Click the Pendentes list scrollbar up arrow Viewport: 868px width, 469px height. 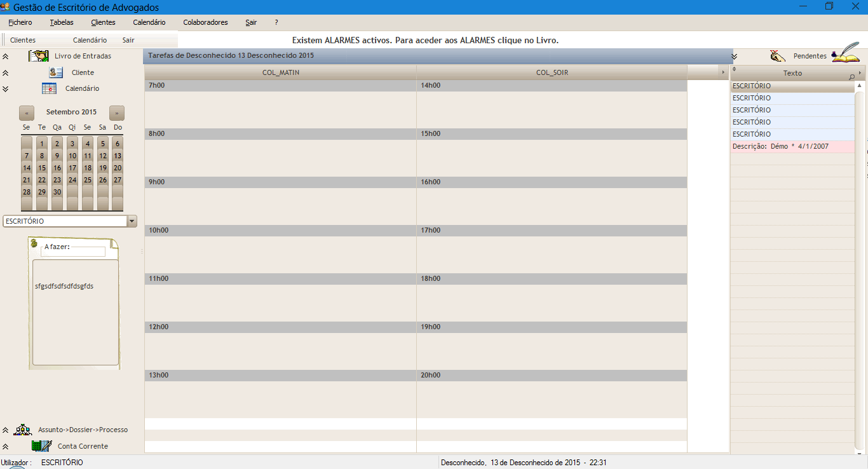[x=860, y=85]
